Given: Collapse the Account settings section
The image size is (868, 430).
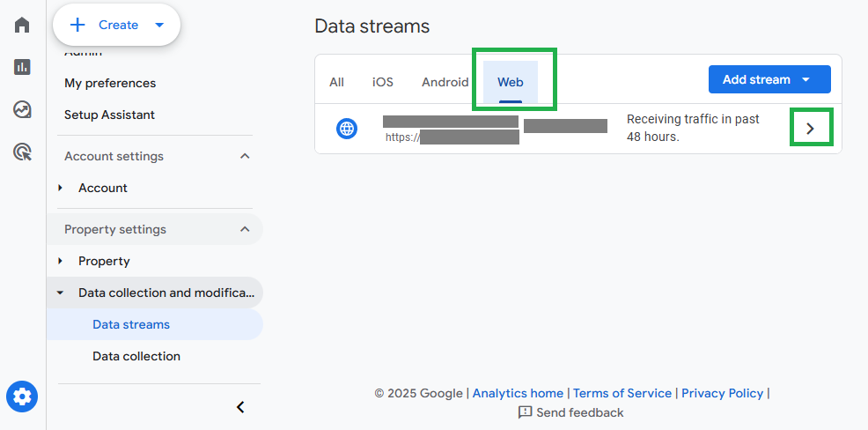Looking at the screenshot, I should coord(245,156).
